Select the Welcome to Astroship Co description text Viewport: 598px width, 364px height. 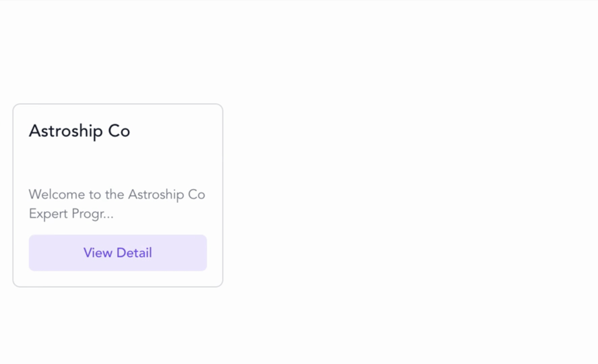click(x=117, y=204)
